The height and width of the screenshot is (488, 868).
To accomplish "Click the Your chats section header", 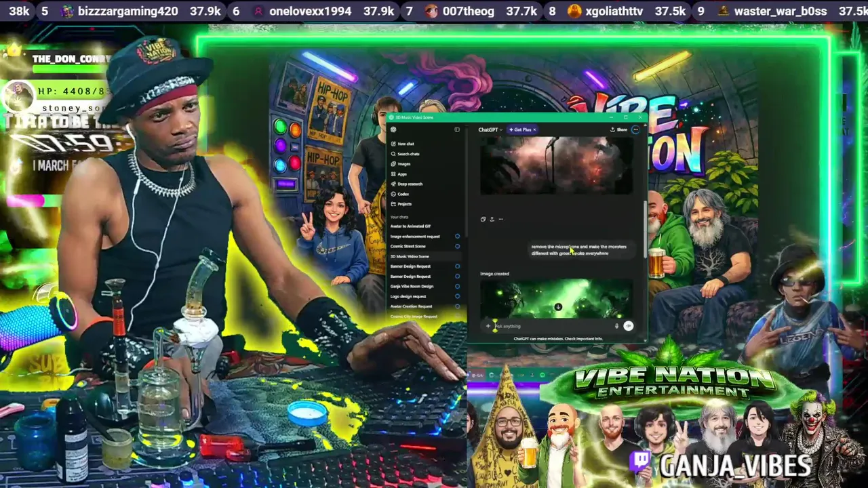I will point(399,217).
